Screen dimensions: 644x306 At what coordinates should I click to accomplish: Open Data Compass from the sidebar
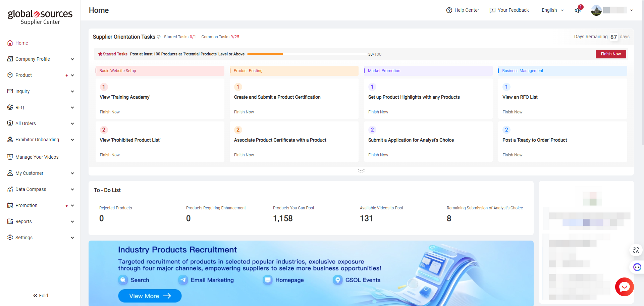pyautogui.click(x=31, y=189)
